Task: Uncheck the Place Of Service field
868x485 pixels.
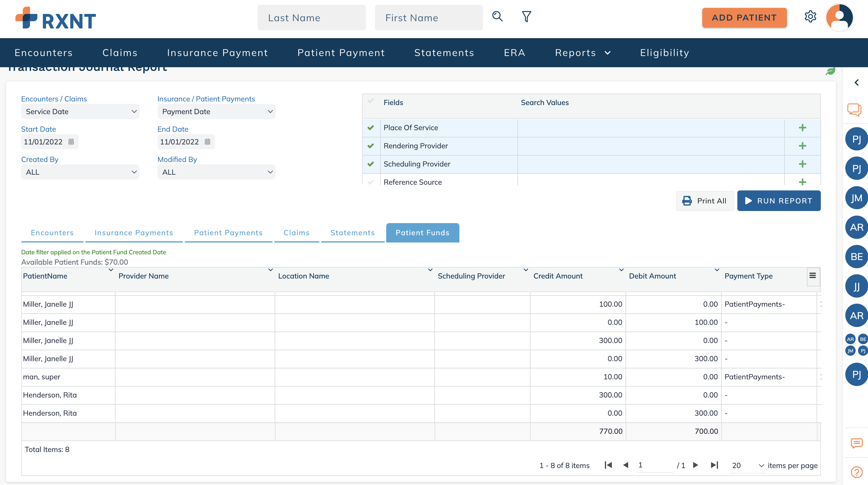Action: coord(371,128)
